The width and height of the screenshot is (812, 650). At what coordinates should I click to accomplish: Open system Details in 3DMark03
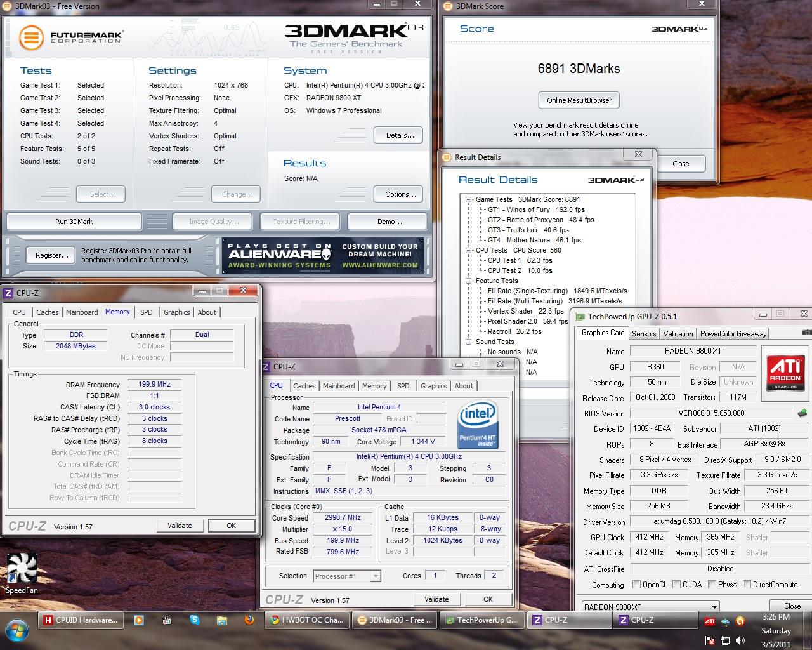[400, 135]
